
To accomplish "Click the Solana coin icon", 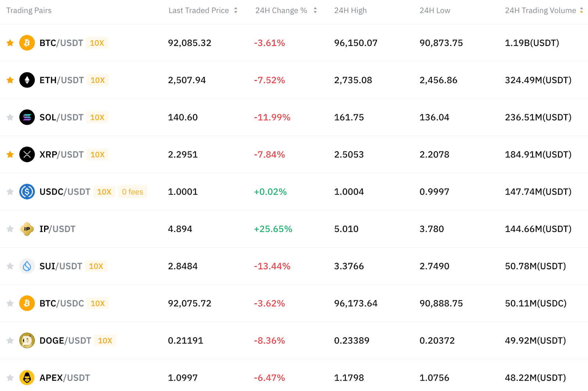I will (x=27, y=117).
